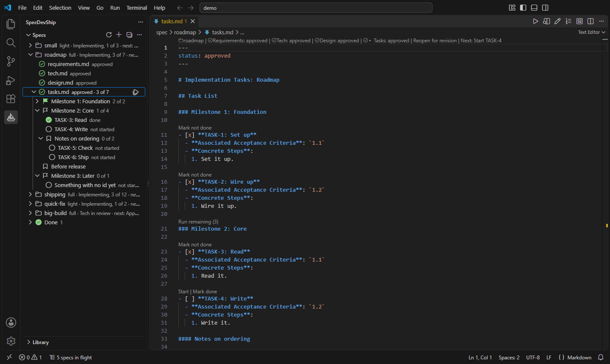The image size is (610, 364).
Task: Click the pencil edit icon in editor toolbar
Action: click(x=557, y=21)
